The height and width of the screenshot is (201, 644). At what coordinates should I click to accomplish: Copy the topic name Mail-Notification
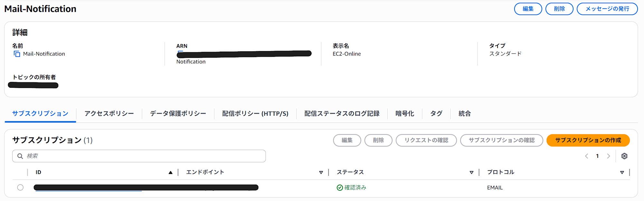(x=17, y=54)
